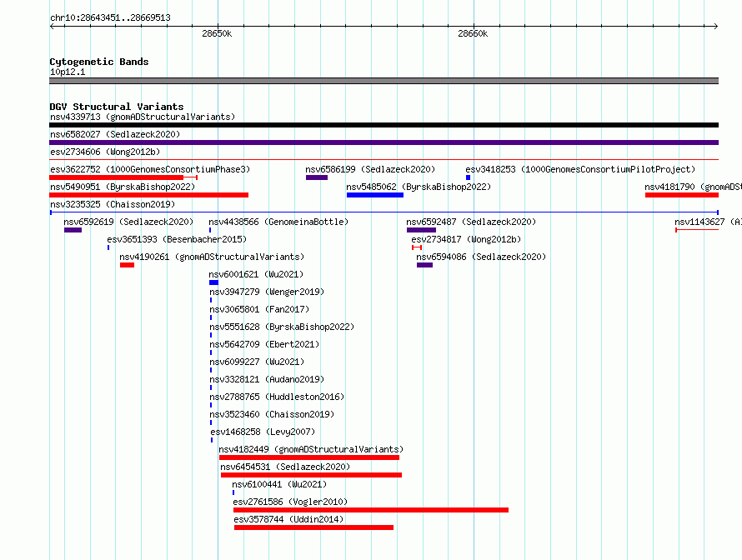Viewport: 742px width, 560px height.
Task: Open esv1468258 (Levy2007) label
Action: (x=263, y=432)
